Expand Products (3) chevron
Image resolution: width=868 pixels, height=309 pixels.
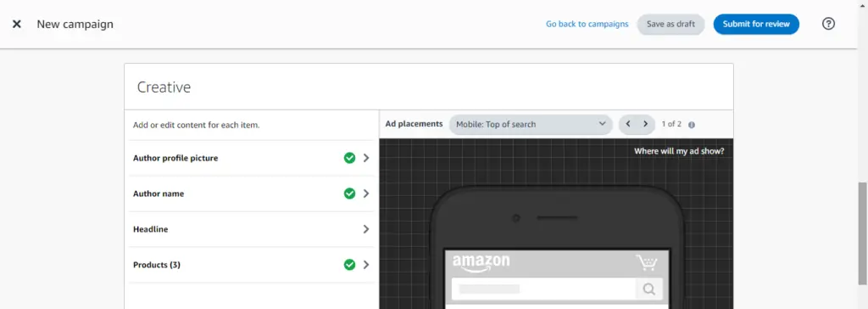(x=366, y=265)
